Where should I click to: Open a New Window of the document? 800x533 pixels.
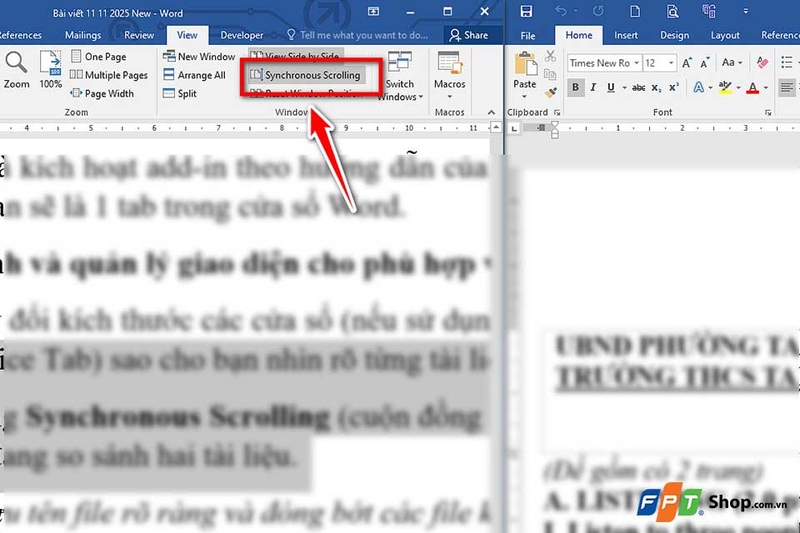tap(199, 57)
